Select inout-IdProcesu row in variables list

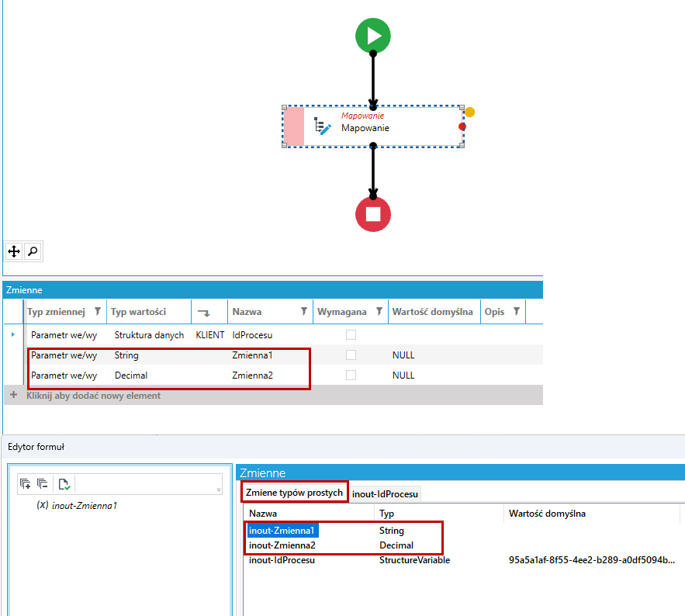pos(282,560)
